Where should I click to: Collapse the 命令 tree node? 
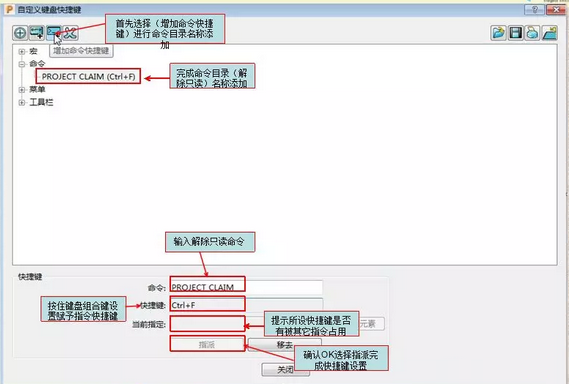point(22,64)
